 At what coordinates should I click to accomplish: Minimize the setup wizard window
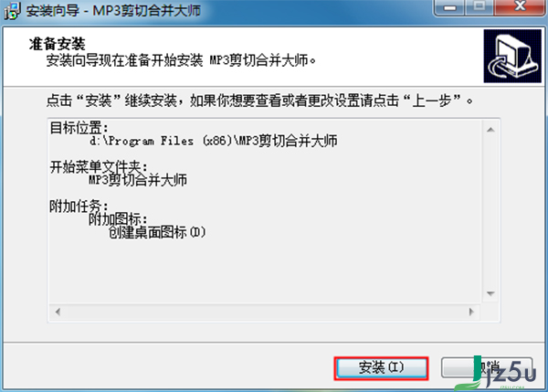[449, 7]
